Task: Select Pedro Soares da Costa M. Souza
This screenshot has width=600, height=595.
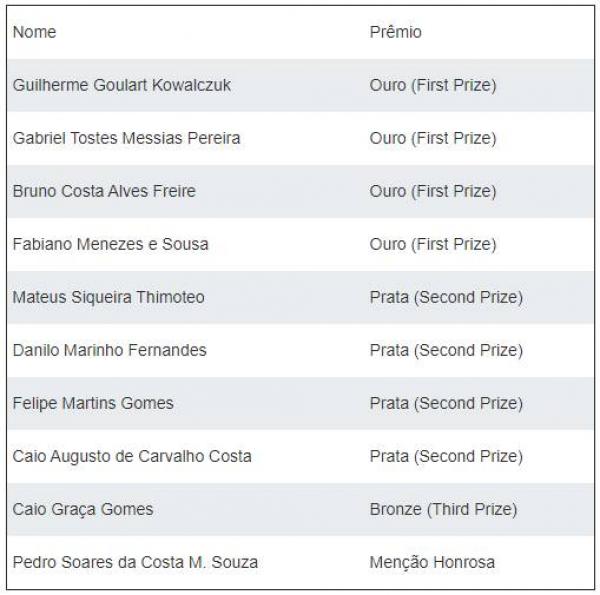Action: pyautogui.click(x=135, y=562)
